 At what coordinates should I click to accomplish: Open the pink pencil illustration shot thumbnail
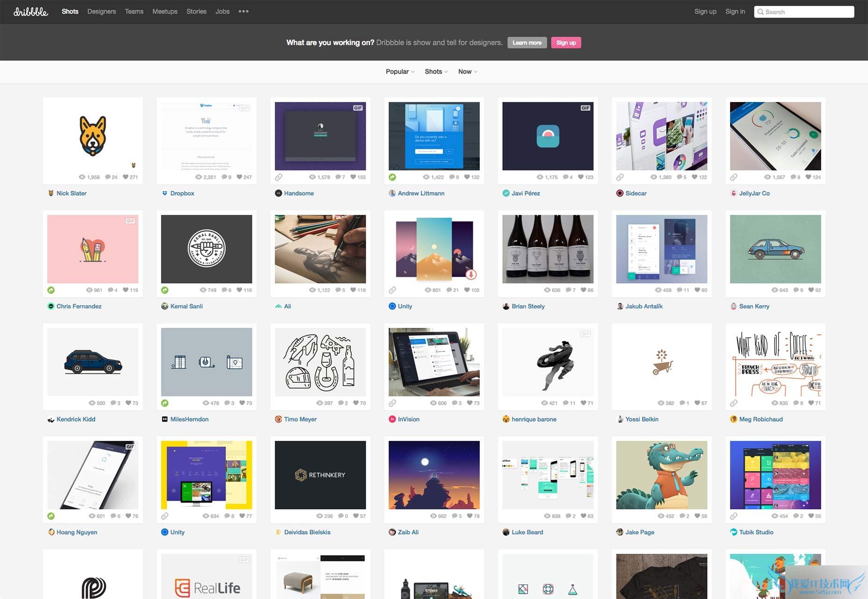tap(93, 249)
